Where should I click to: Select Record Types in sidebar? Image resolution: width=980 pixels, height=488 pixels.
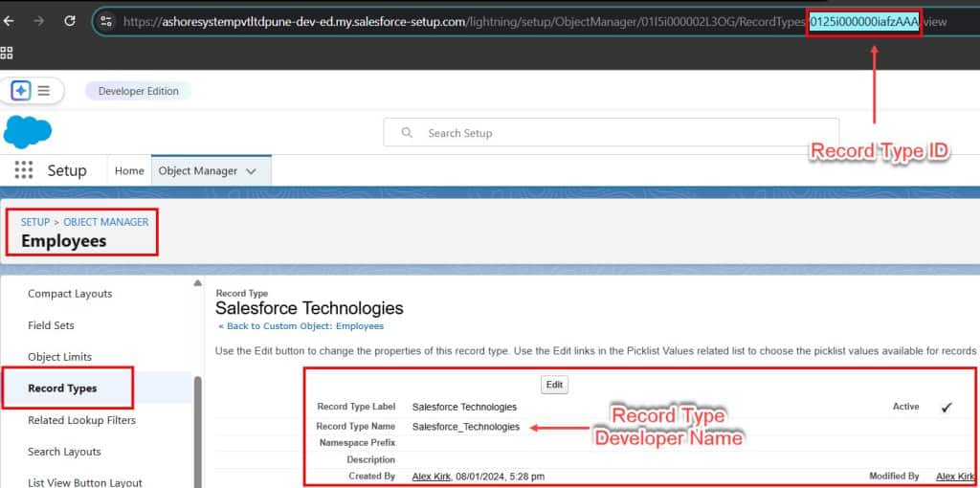(62, 388)
